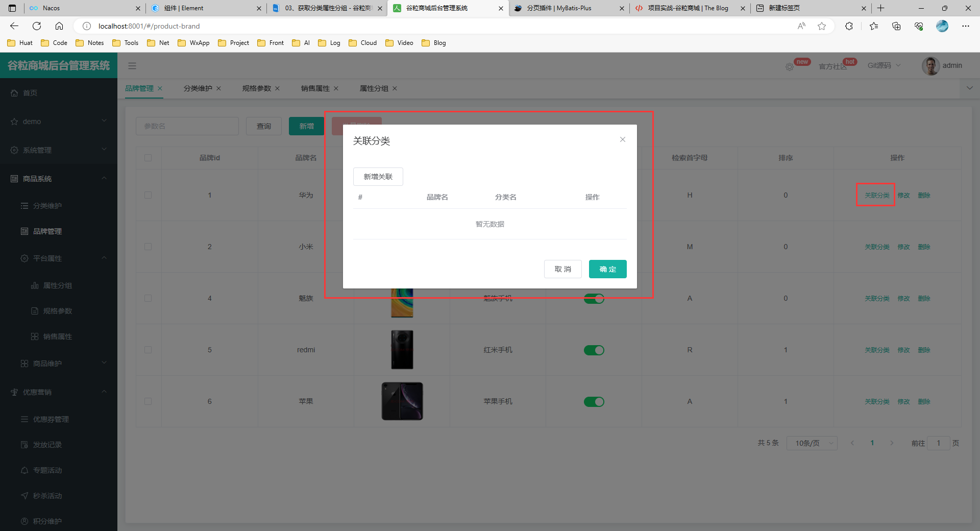Click the 新增关联 button in dialog
The image size is (980, 531).
(378, 177)
